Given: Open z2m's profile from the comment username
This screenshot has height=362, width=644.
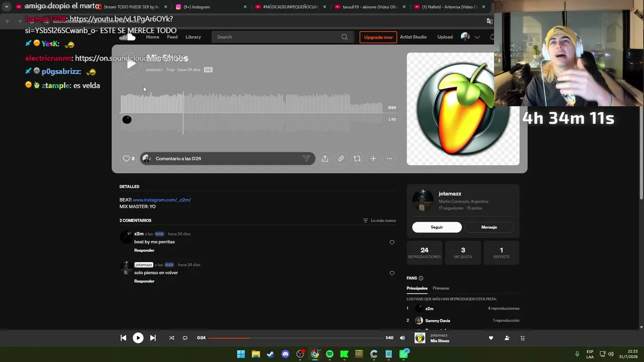Looking at the screenshot, I should [139, 234].
